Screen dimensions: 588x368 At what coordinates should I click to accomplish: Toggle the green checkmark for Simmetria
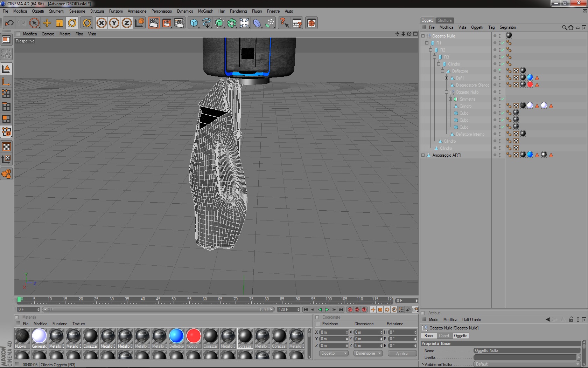point(503,99)
